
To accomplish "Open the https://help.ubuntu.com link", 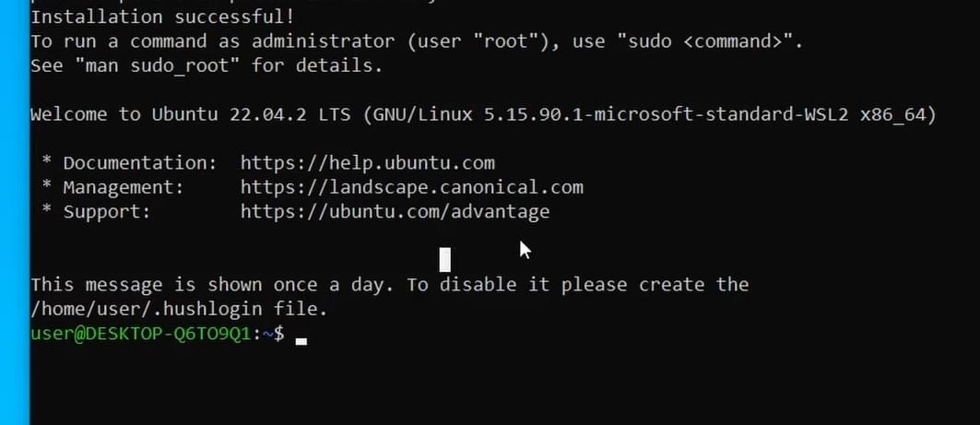I will pyautogui.click(x=368, y=164).
